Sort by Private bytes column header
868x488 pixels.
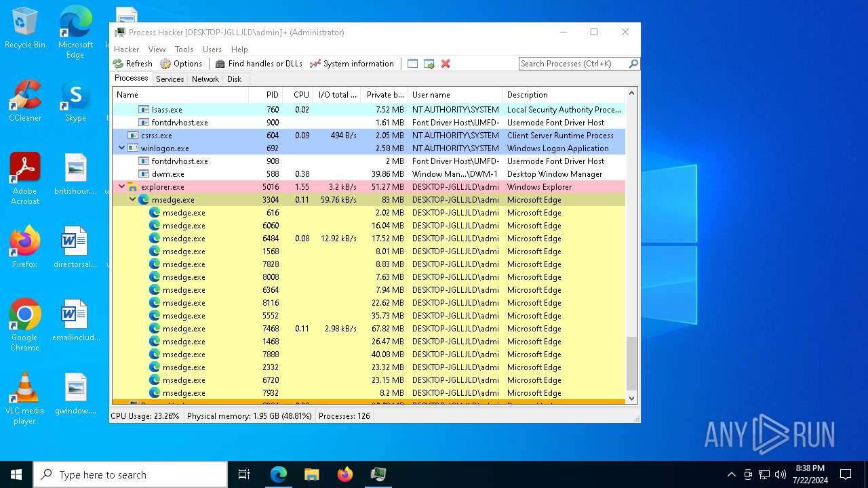tap(384, 95)
